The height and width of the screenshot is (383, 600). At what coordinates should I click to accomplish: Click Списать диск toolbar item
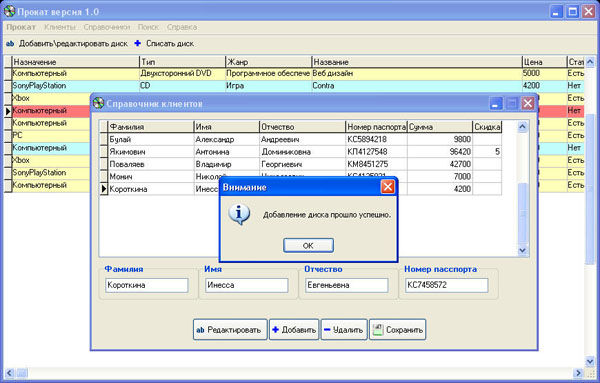point(170,44)
